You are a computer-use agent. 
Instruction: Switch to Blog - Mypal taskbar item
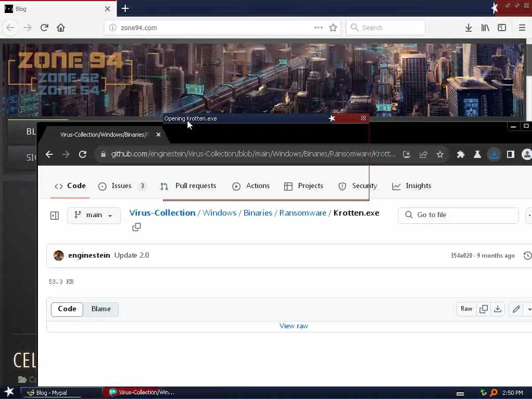61,393
